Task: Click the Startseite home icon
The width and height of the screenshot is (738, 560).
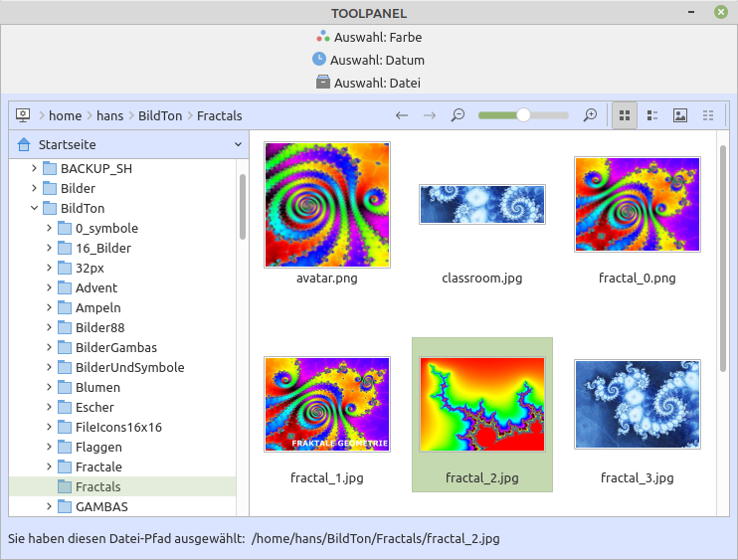Action: 24,145
